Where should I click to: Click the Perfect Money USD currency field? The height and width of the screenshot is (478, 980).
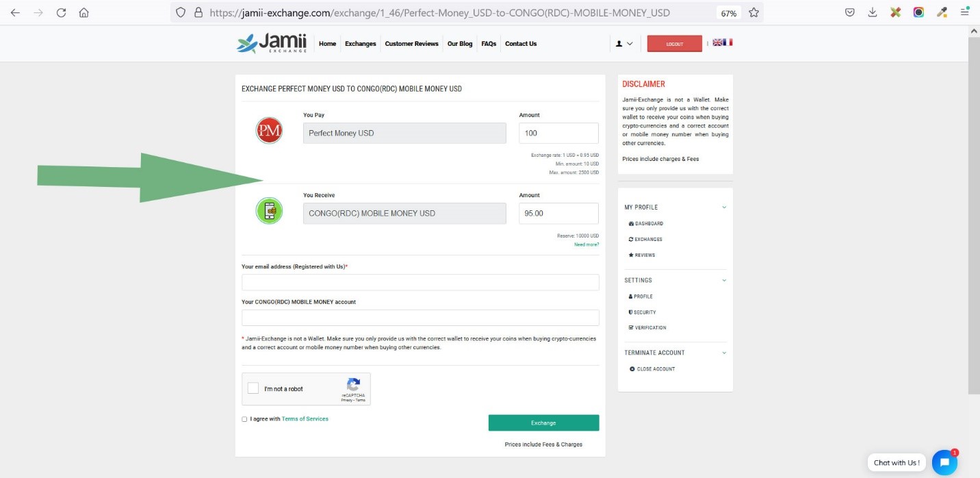(404, 133)
